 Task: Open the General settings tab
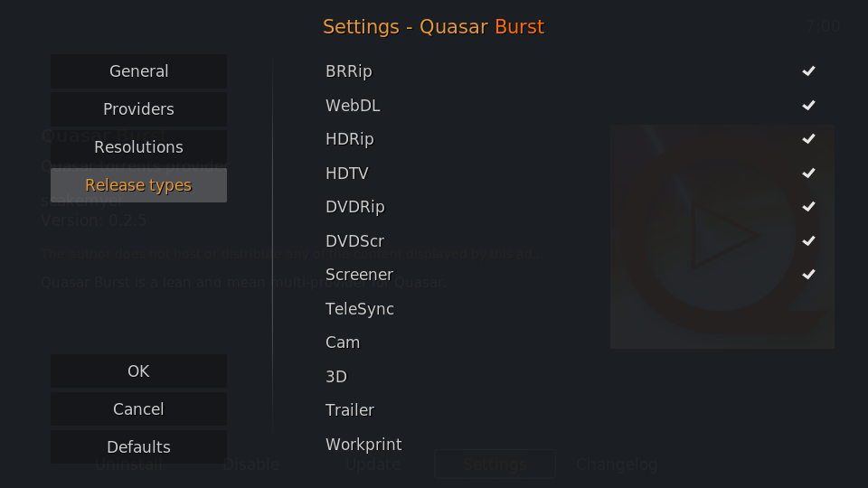tap(138, 71)
